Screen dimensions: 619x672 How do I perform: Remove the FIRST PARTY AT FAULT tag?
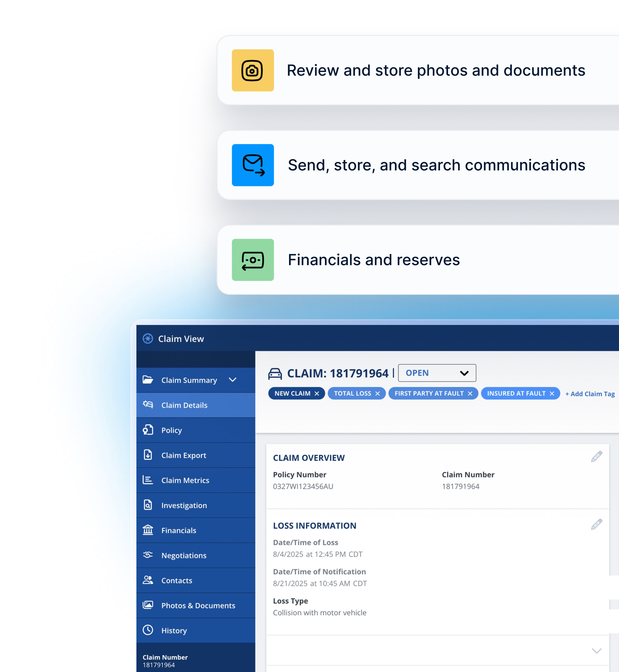click(470, 394)
